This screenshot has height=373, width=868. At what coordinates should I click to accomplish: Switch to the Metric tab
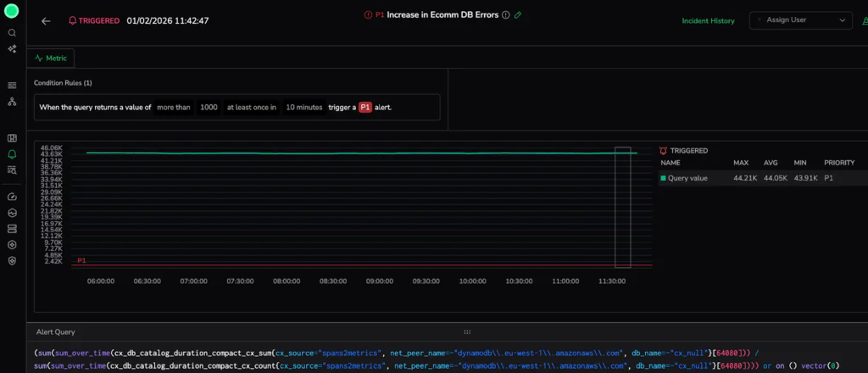pos(51,58)
